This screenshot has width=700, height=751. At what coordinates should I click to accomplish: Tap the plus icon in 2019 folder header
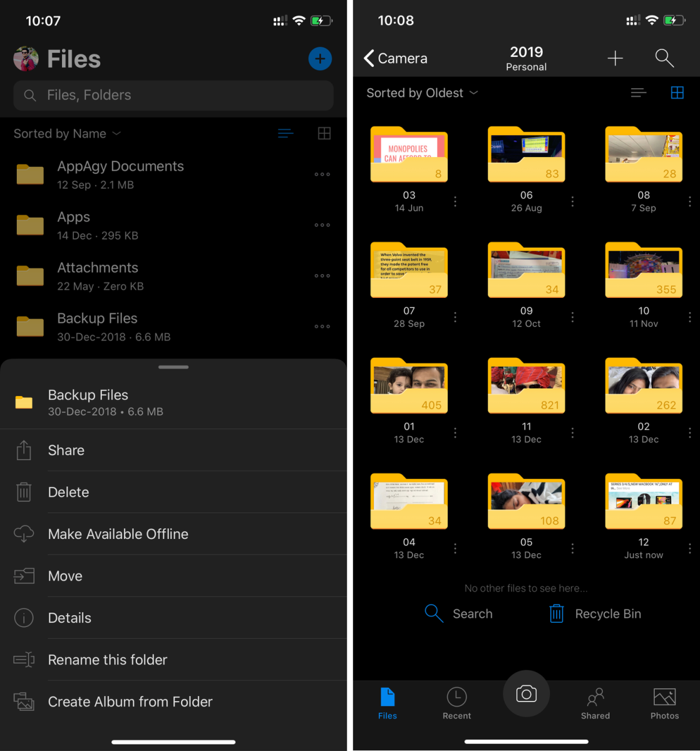615,58
